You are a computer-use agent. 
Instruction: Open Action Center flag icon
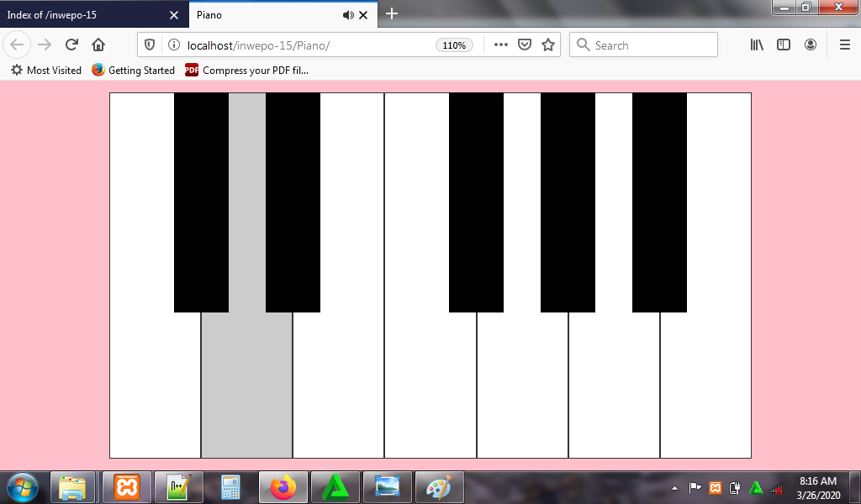(x=695, y=487)
